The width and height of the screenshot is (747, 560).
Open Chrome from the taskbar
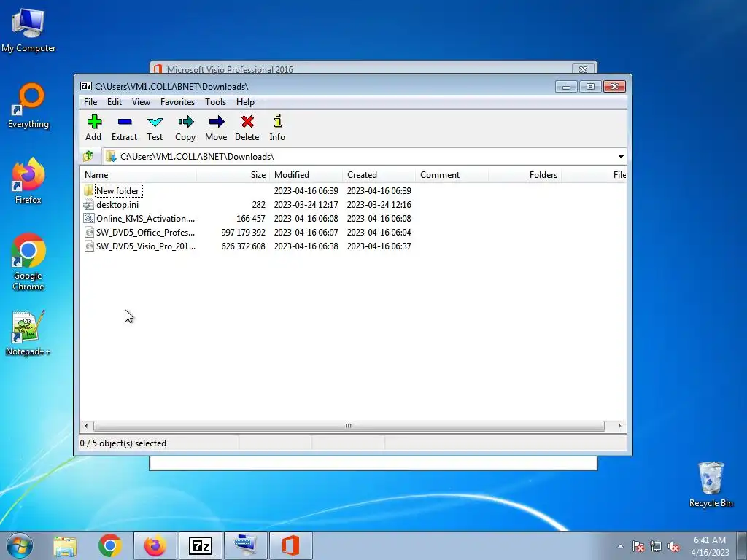[x=110, y=545]
